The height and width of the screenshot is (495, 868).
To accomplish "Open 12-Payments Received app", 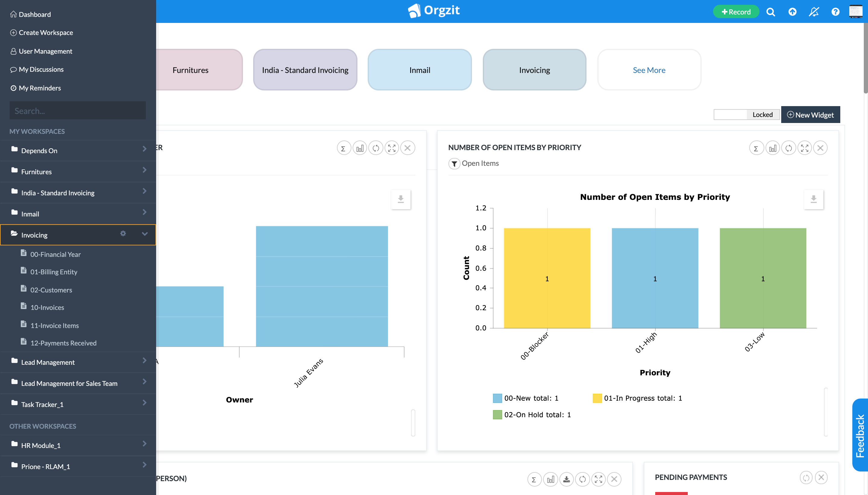I will [x=59, y=343].
